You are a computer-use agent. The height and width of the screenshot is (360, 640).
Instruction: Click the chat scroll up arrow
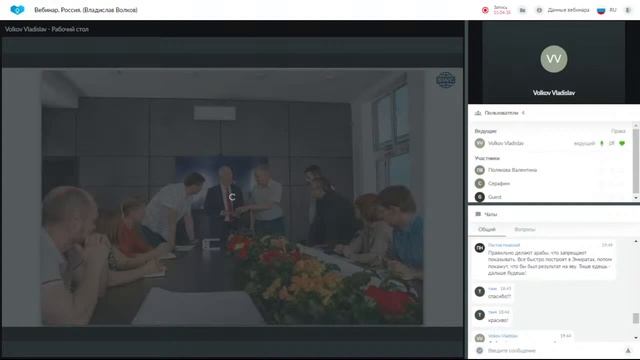[636, 242]
